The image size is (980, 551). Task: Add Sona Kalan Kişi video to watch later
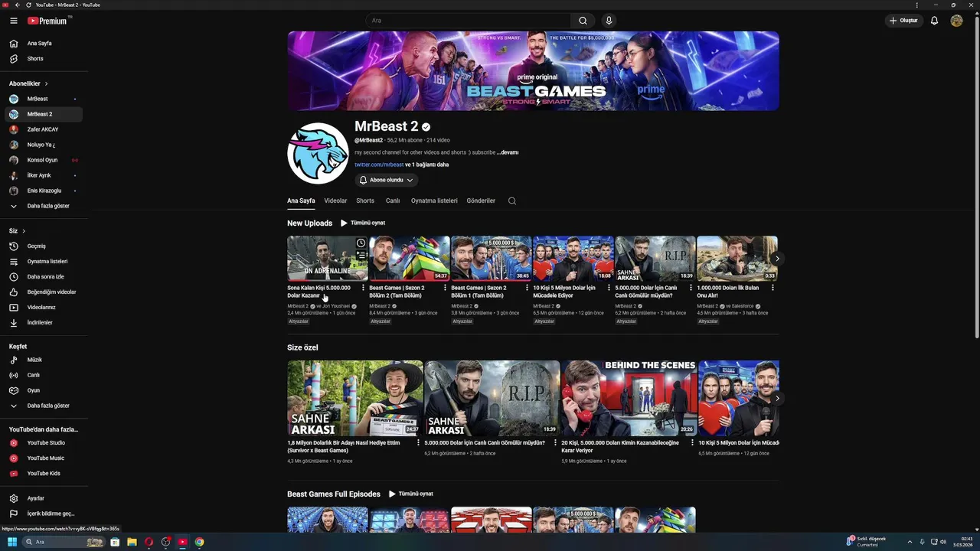(x=361, y=243)
